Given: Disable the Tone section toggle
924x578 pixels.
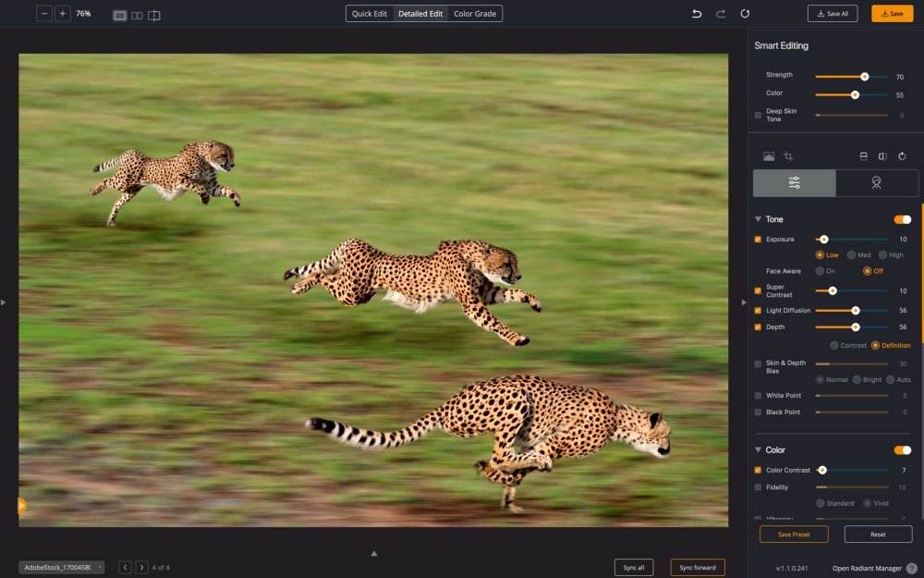Looking at the screenshot, I should (902, 219).
